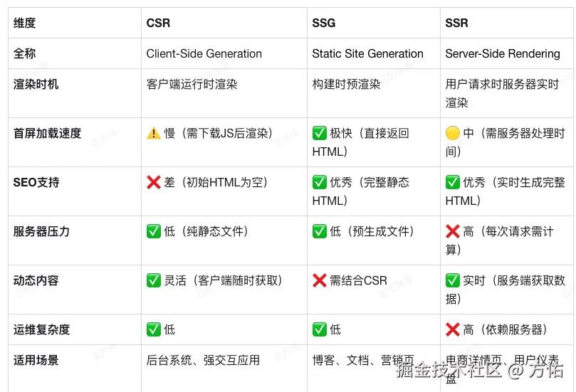Click the warning icon beside 慢 in CSR column
Screen dimensions: 576x392
click(x=154, y=133)
